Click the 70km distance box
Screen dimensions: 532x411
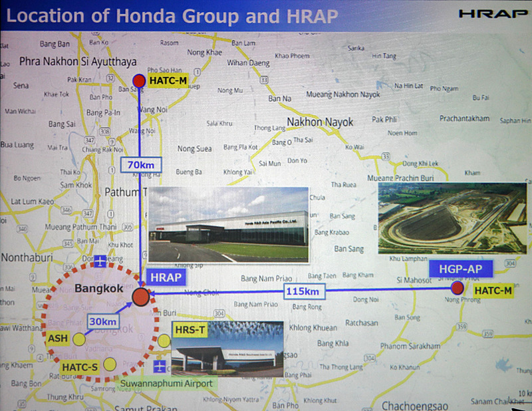[141, 165]
